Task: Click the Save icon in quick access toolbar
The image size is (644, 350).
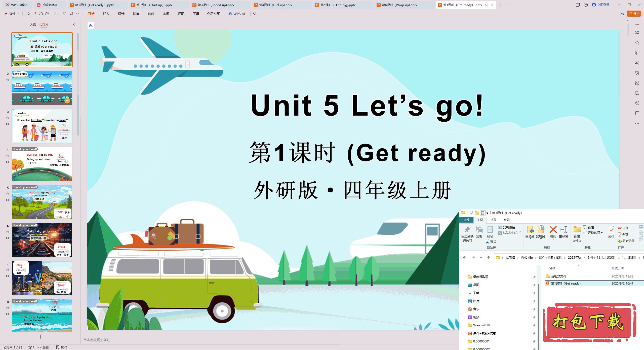Action: click(x=27, y=14)
